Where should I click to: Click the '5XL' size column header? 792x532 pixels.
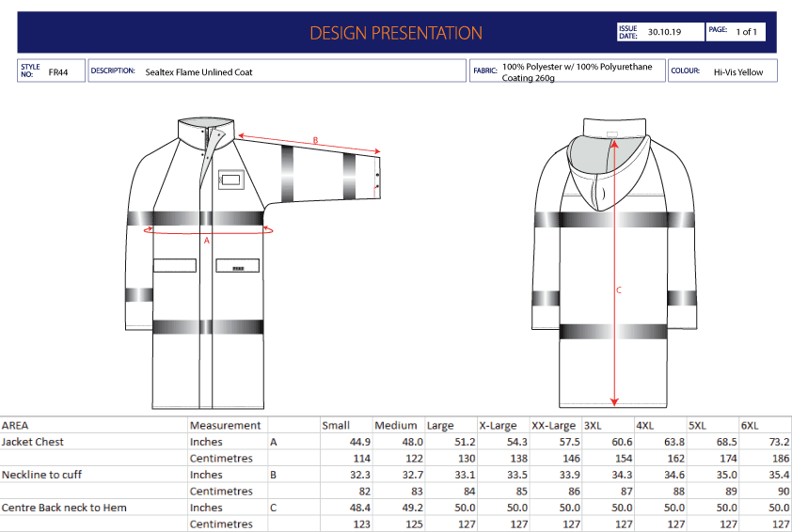[698, 426]
